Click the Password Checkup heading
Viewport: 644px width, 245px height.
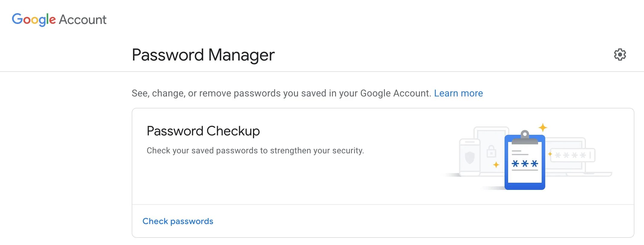(203, 131)
